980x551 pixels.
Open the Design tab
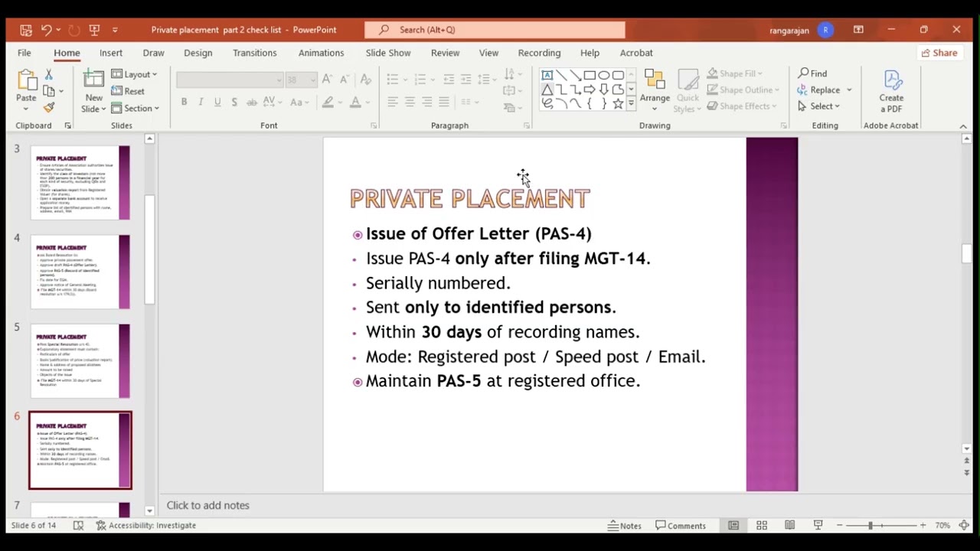click(198, 53)
